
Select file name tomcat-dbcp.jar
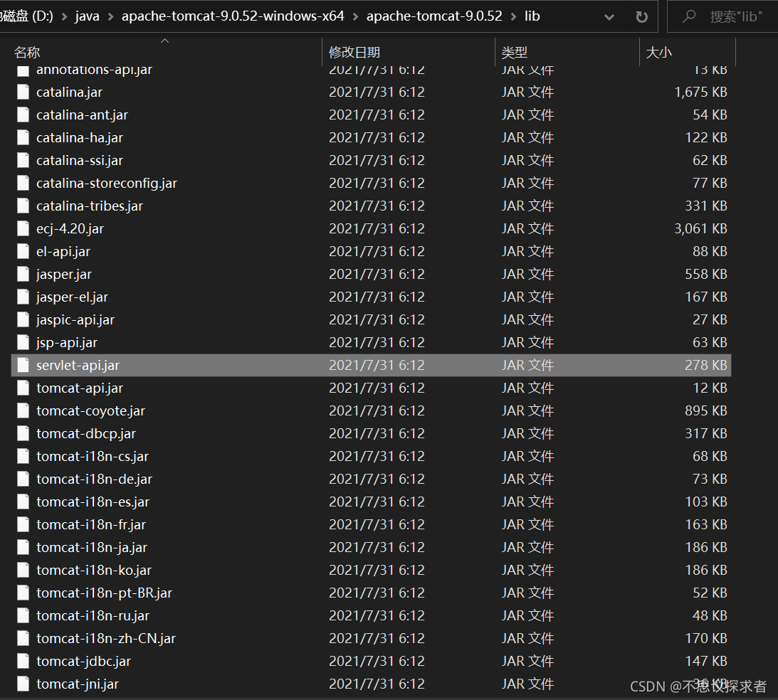click(x=86, y=434)
